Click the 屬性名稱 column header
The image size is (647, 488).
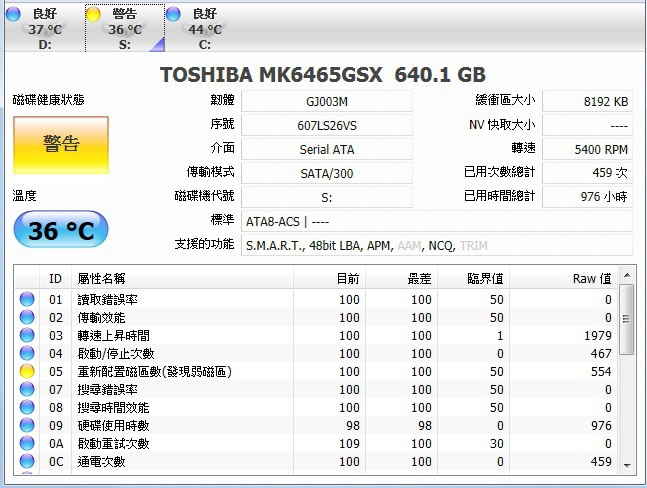click(x=182, y=278)
